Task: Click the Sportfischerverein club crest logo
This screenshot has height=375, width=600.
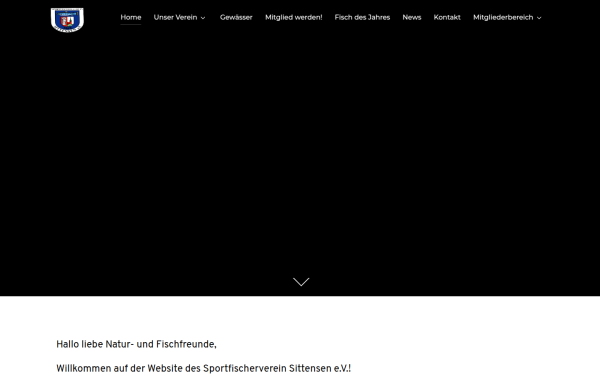Action: pos(67,20)
